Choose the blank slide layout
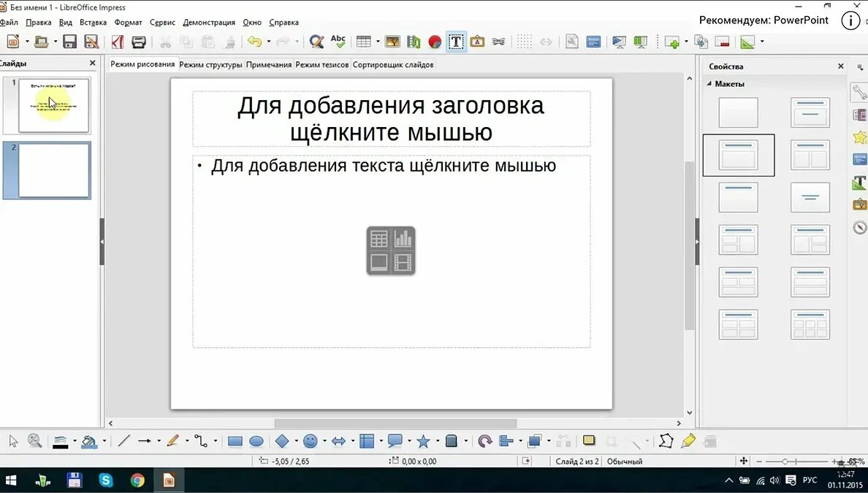 tap(738, 112)
